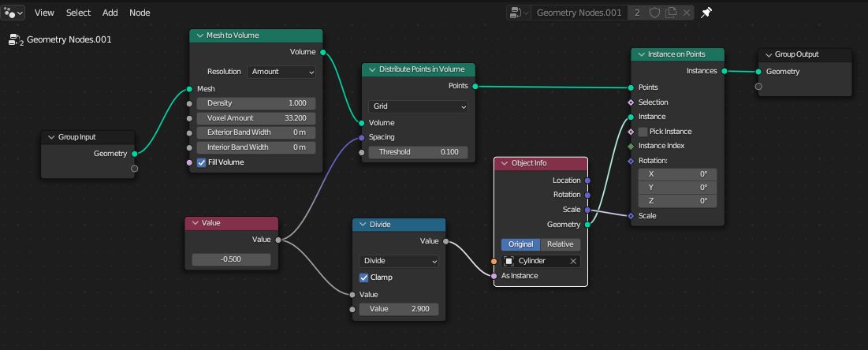Enable the Pick Instance checkbox
This screenshot has height=350, width=868.
[643, 132]
